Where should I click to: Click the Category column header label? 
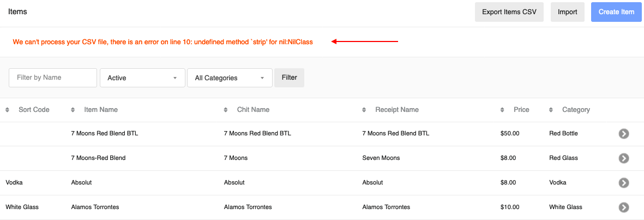576,110
